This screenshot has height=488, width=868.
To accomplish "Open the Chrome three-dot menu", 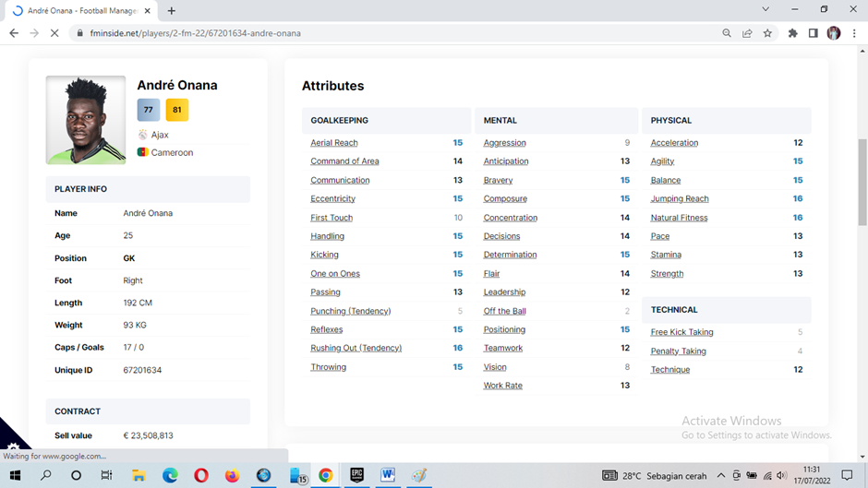I will pyautogui.click(x=854, y=33).
